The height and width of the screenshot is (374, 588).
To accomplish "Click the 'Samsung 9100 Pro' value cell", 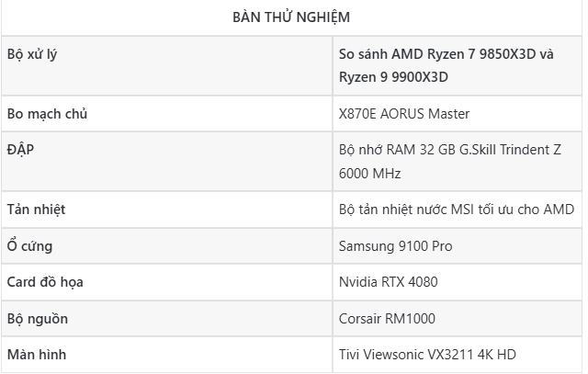I will [x=395, y=245].
